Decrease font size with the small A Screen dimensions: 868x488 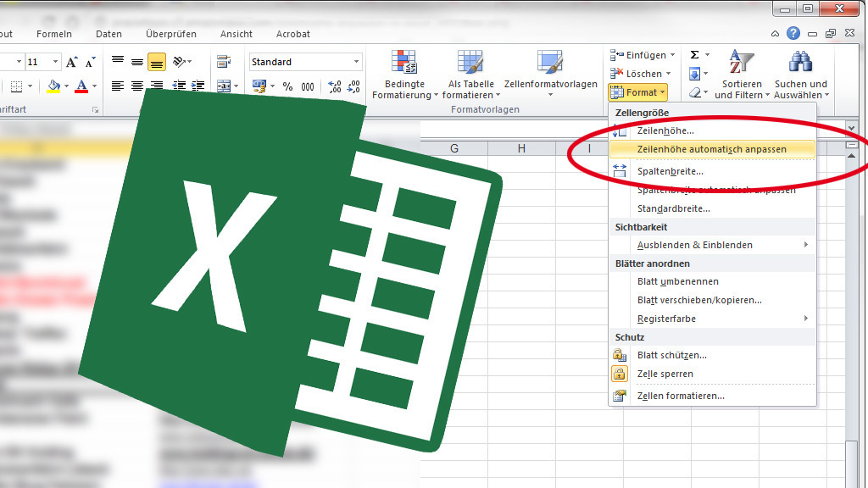(x=90, y=62)
